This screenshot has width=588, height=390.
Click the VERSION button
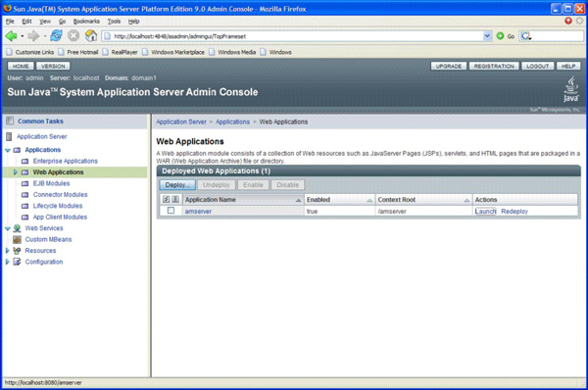pos(53,66)
